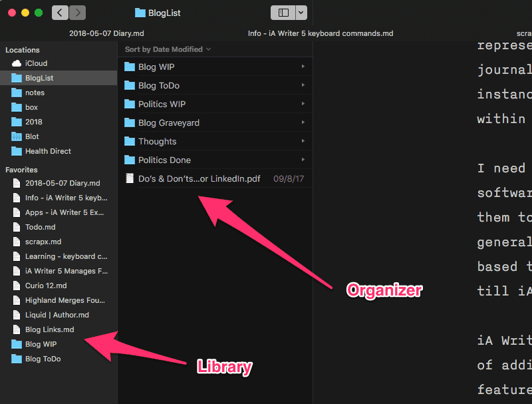Screen dimensions: 532x404
Task: Click the Blot folder icon
Action: tap(17, 136)
